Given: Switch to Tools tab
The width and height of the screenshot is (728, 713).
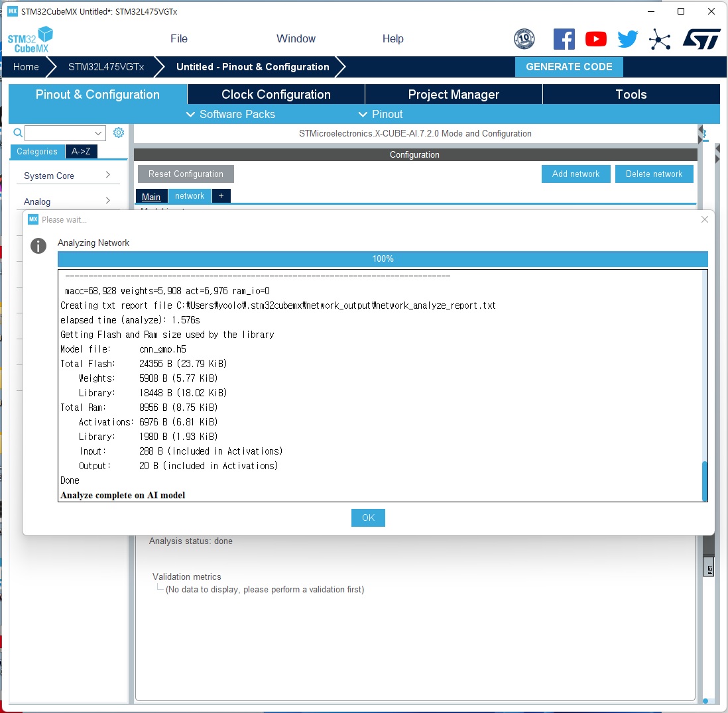Looking at the screenshot, I should 631,94.
